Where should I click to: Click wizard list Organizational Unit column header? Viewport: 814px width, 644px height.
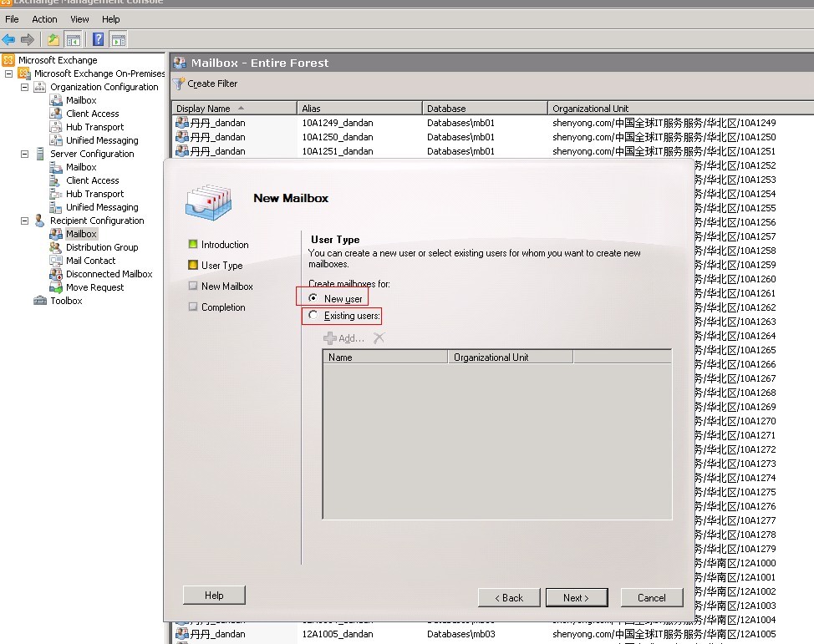511,357
